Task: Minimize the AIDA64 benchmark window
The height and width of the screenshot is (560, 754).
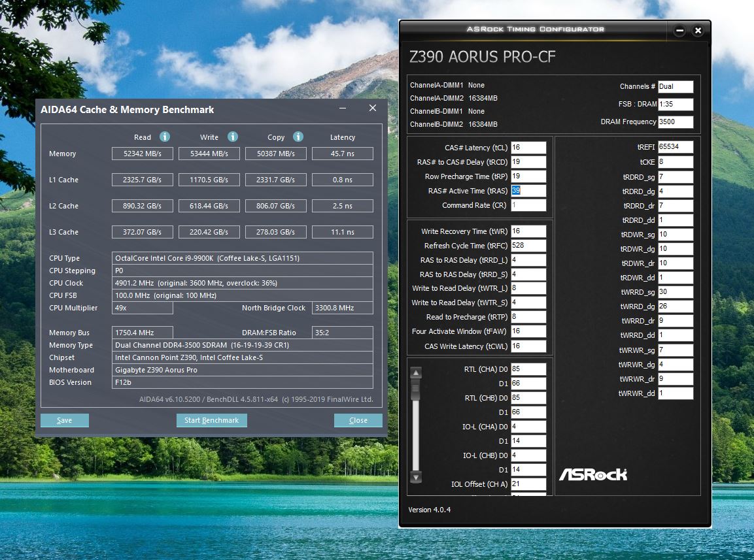Action: click(343, 108)
